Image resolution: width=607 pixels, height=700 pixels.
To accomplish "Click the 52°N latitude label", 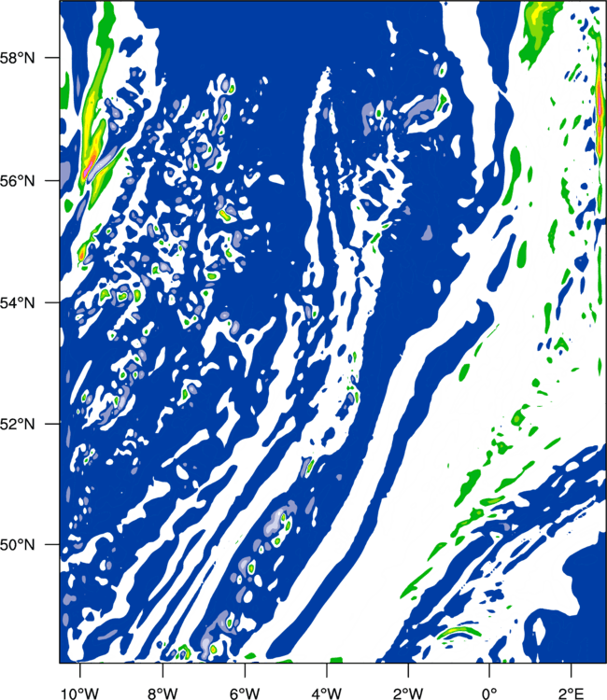I will point(18,424).
